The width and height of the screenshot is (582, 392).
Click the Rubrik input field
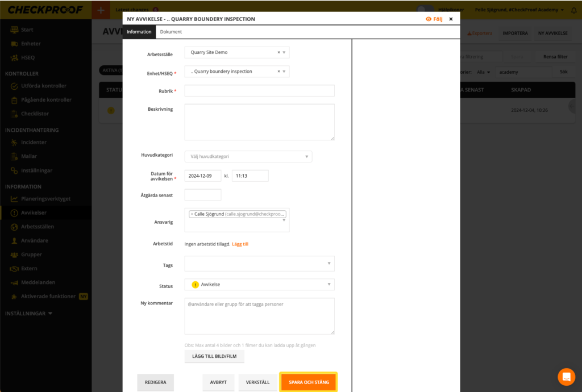[x=259, y=91]
